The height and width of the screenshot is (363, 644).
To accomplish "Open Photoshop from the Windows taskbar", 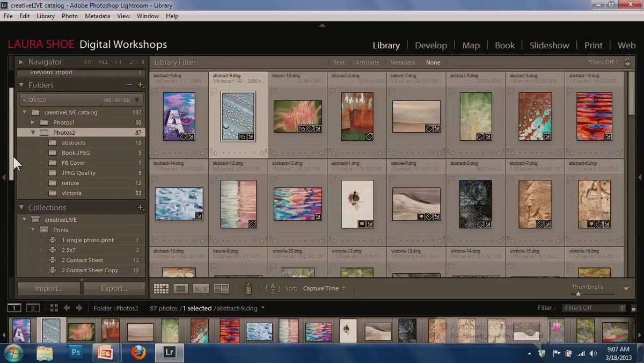I will click(x=76, y=352).
